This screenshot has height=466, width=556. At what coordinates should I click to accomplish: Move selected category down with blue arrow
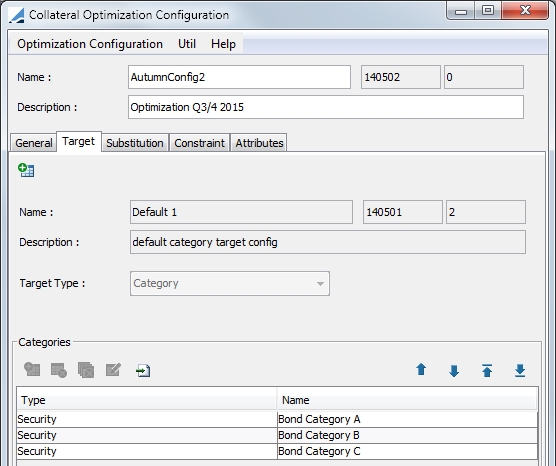pyautogui.click(x=454, y=371)
